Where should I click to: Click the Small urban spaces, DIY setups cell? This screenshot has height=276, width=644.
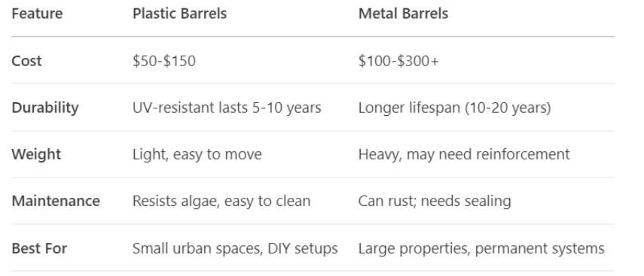click(x=235, y=248)
